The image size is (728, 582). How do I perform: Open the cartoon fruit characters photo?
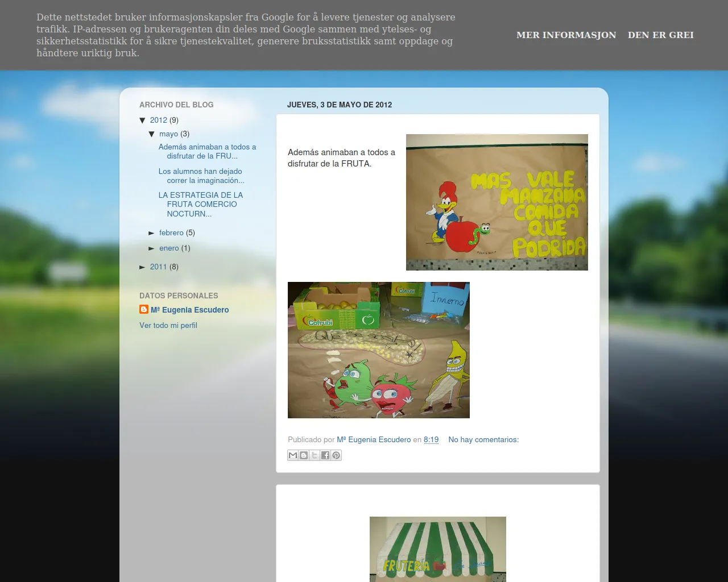[379, 350]
